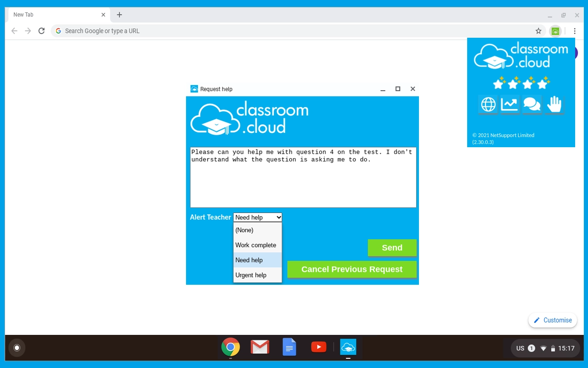Click the 2021 NetSupport Limited copyright text
This screenshot has width=588, height=368.
point(503,138)
